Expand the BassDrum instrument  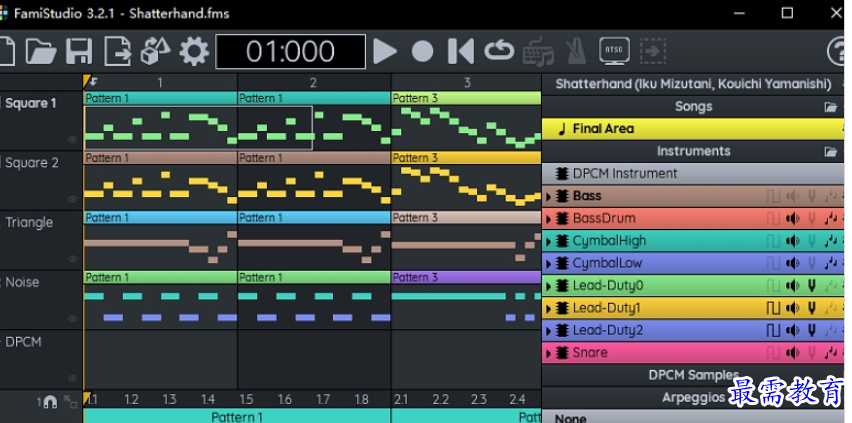(x=548, y=219)
